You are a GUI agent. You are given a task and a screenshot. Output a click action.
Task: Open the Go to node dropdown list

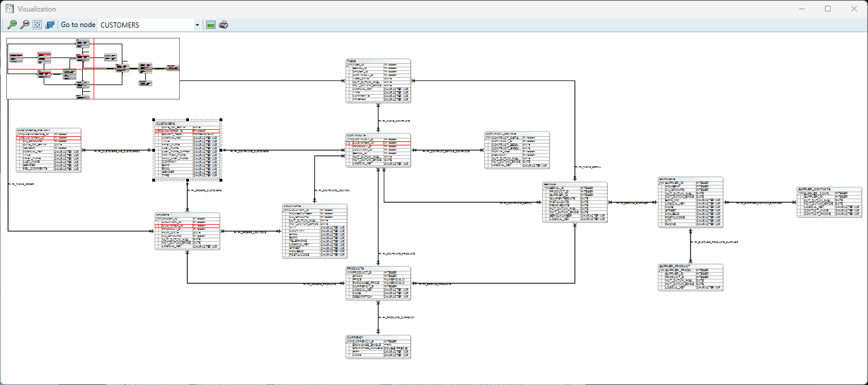pyautogui.click(x=197, y=25)
